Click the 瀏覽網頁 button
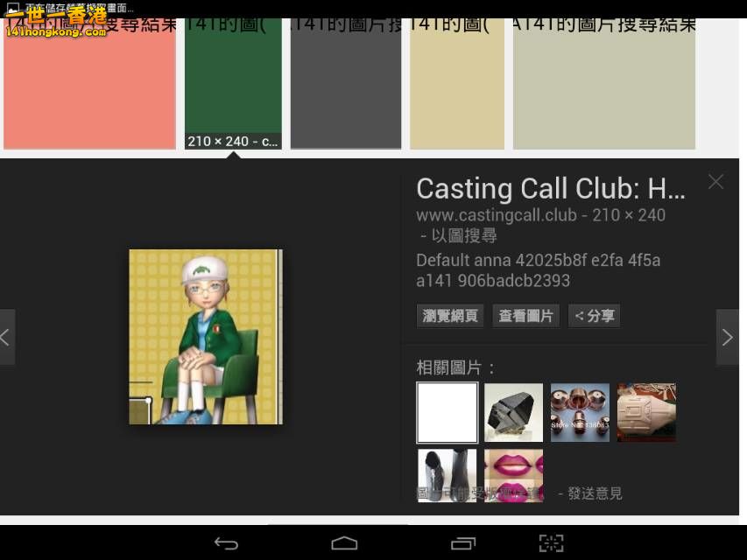This screenshot has width=747, height=560. coord(450,316)
